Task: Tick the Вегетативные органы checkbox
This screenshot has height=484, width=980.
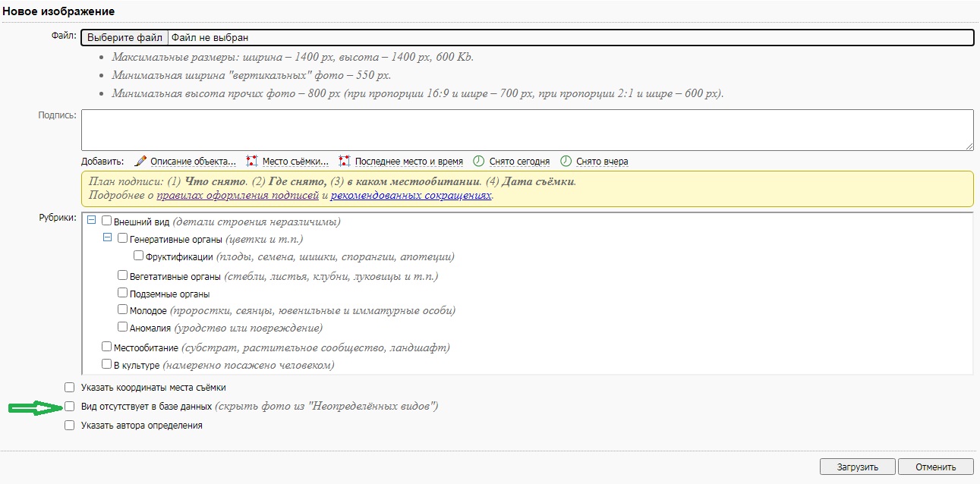Action: (122, 275)
